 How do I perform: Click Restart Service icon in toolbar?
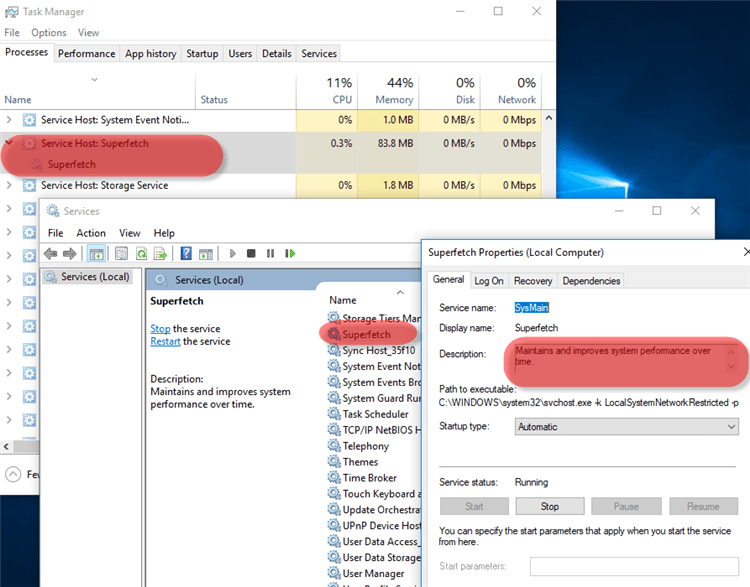tap(290, 254)
